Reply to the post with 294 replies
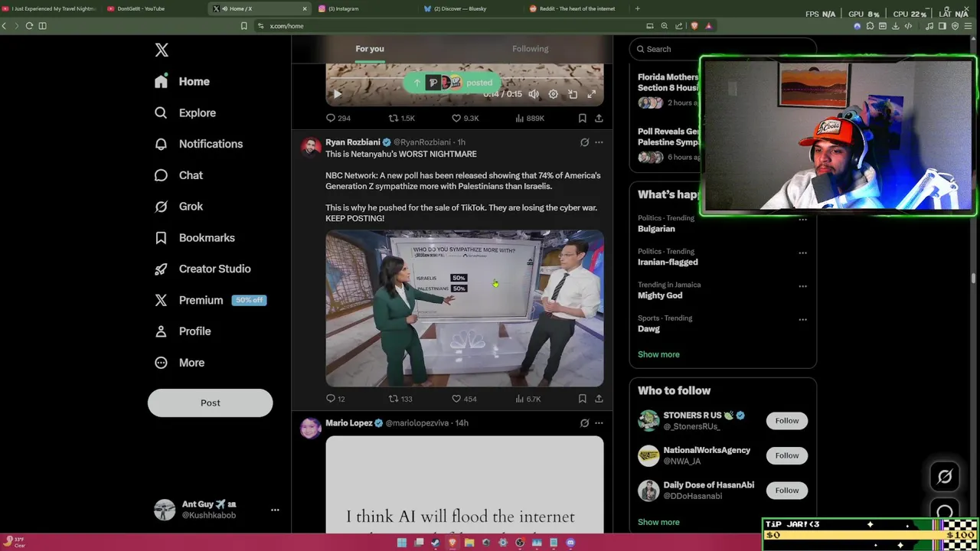Screen dimensions: 980x551 tap(338, 118)
